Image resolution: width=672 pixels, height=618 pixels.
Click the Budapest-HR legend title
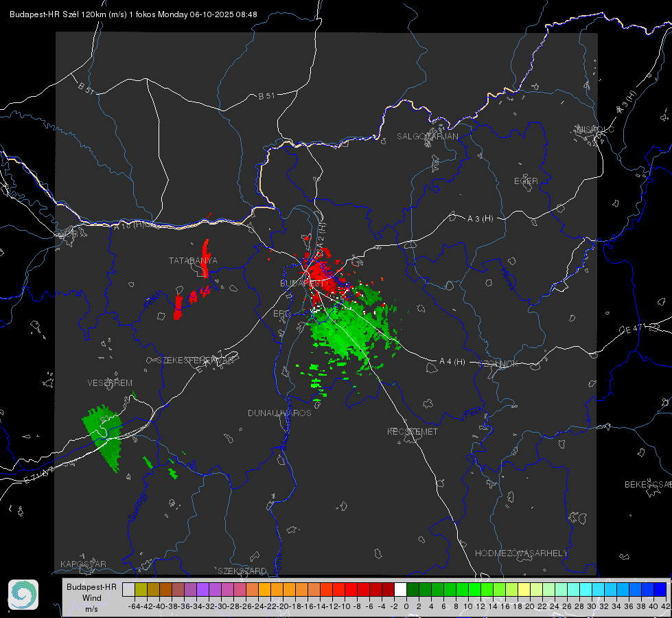click(92, 587)
